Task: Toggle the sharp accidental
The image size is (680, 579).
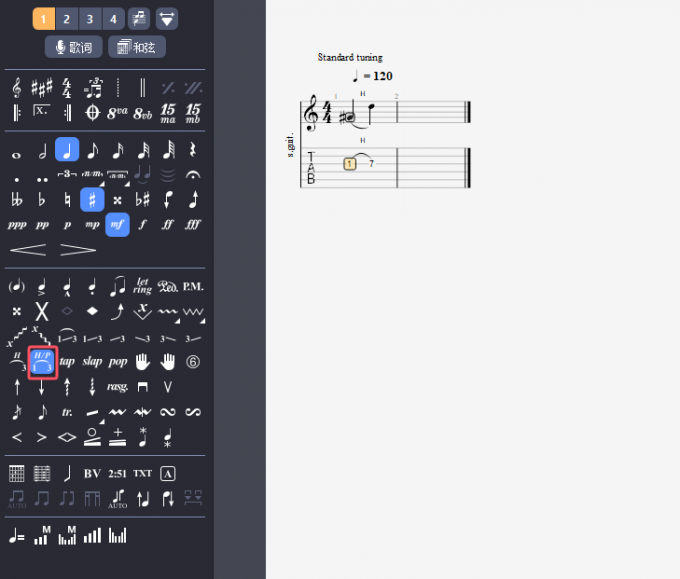Action: (92, 199)
